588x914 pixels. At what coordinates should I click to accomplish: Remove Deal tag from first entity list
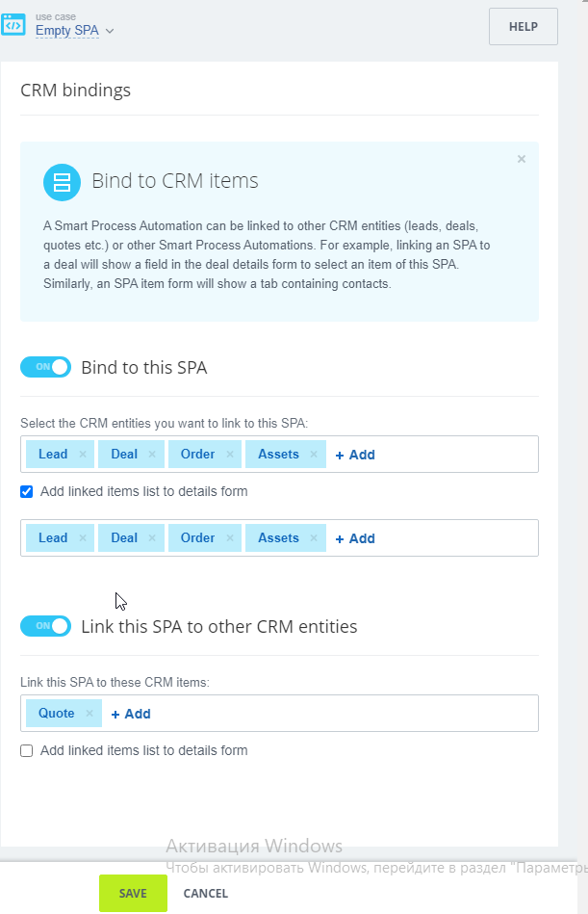point(152,455)
